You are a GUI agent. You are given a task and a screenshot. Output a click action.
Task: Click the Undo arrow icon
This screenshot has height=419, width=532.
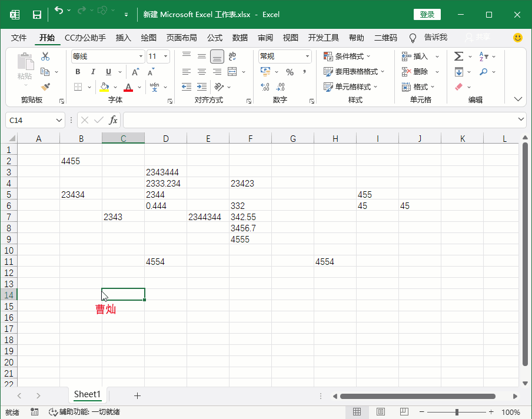pyautogui.click(x=59, y=11)
